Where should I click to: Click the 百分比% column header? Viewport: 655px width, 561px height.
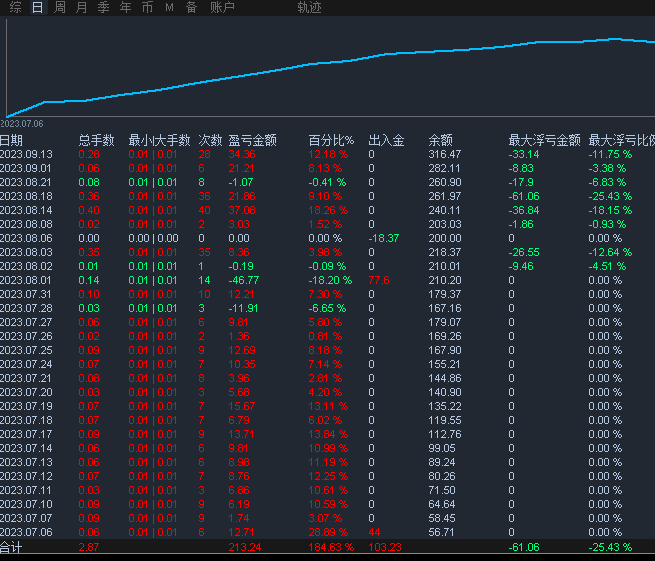(x=331, y=140)
